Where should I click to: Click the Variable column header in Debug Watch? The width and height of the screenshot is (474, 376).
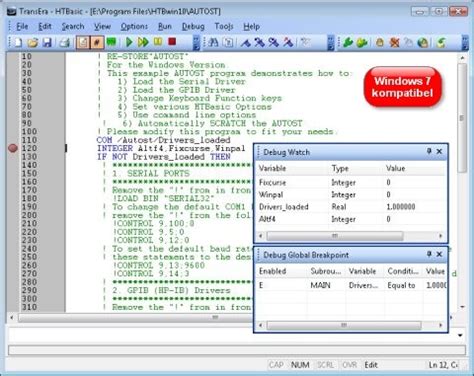[292, 168]
